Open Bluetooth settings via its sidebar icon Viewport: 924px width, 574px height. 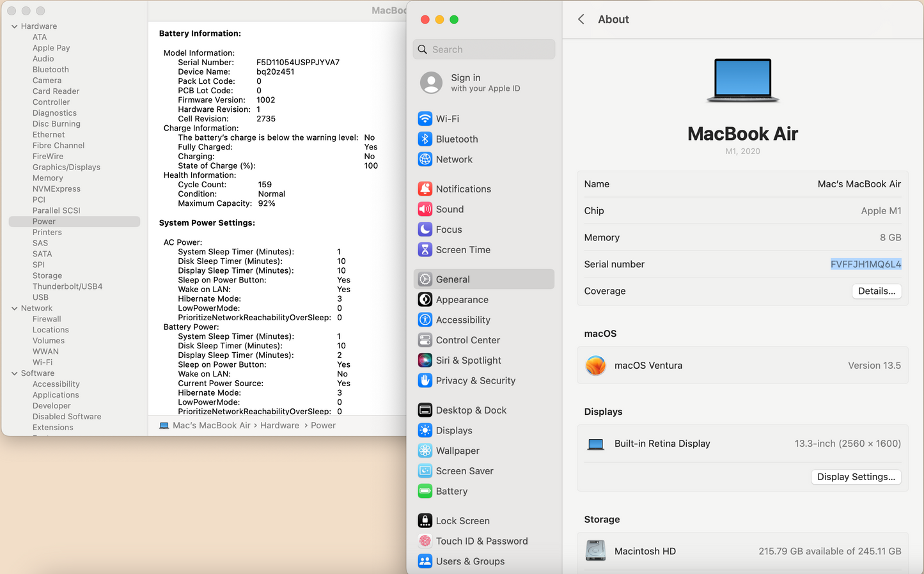coord(425,139)
